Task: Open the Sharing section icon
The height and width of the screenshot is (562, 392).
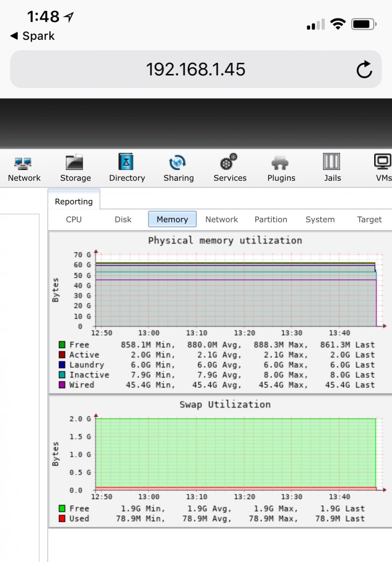Action: (x=178, y=163)
